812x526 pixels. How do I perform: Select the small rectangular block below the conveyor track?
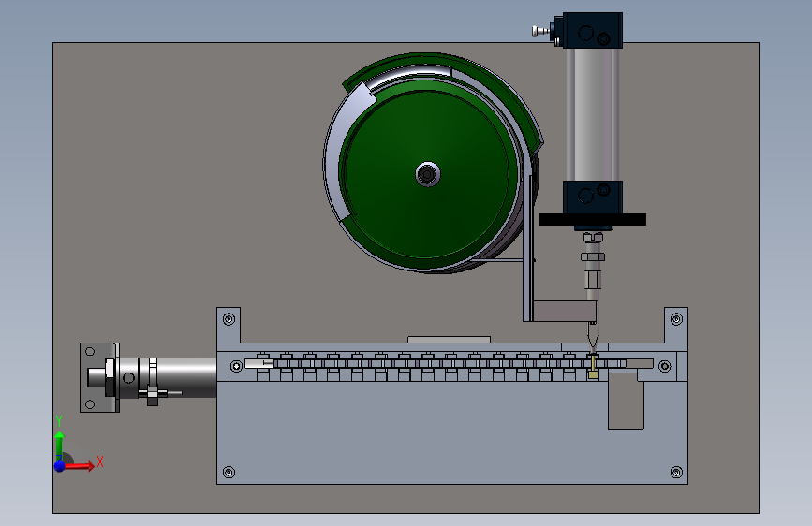[x=626, y=402]
